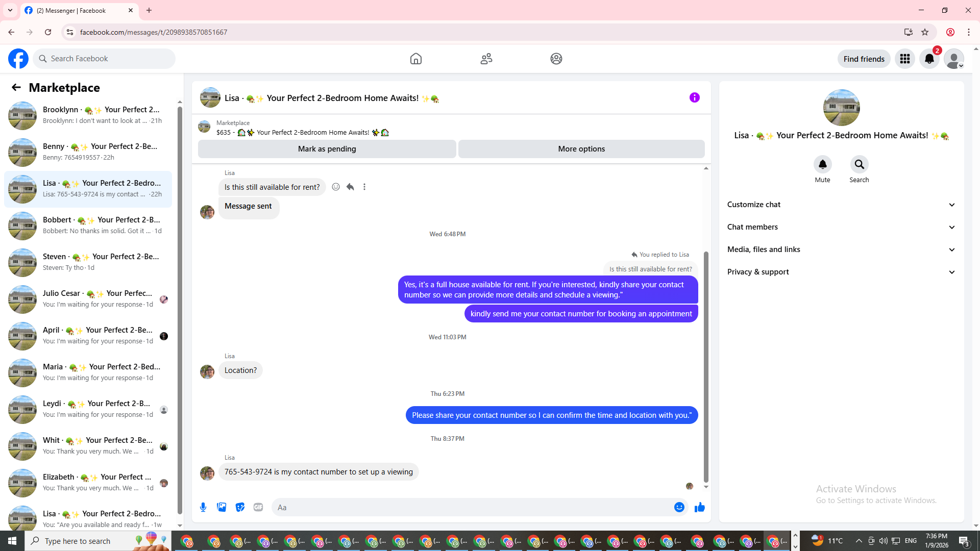
Task: Toggle conversation information panel
Action: coord(694,97)
